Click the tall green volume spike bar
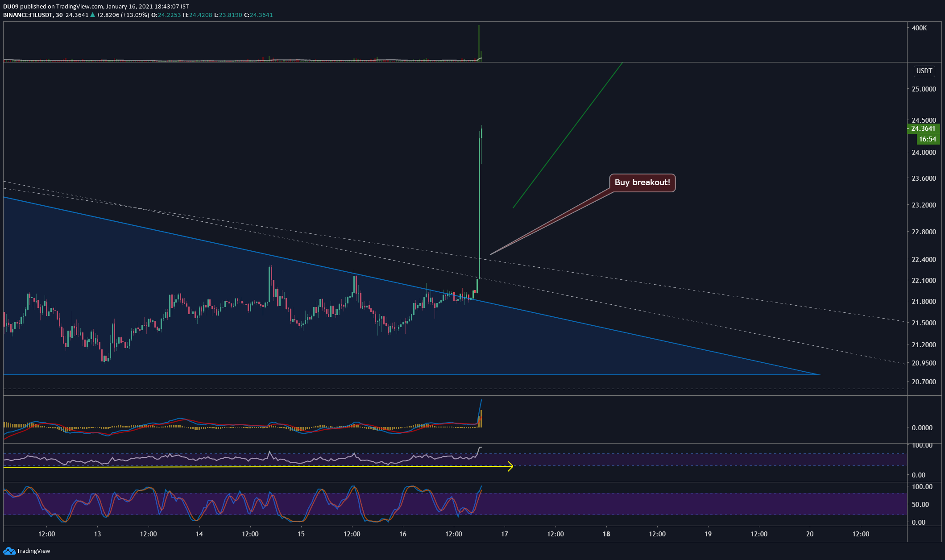The width and height of the screenshot is (945, 560). (479, 42)
